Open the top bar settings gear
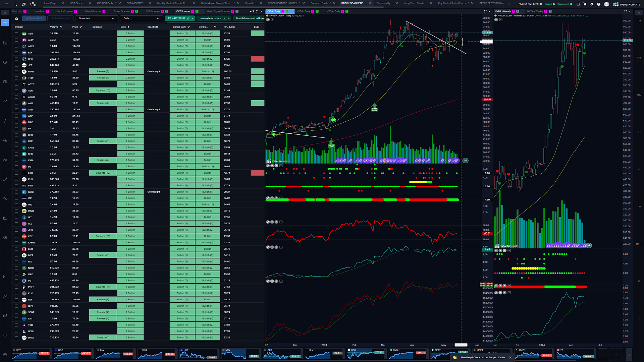Screen dimensions: 644x362 (592, 4)
